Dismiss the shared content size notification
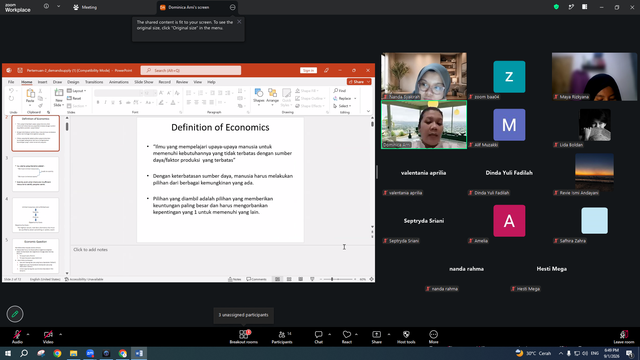The height and width of the screenshot is (360, 640). (x=239, y=22)
